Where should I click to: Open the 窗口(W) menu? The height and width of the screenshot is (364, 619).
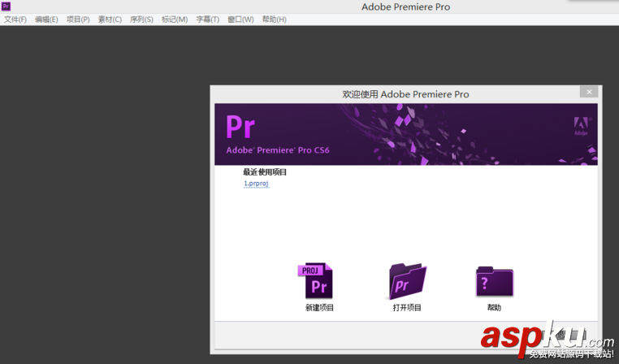pos(240,19)
